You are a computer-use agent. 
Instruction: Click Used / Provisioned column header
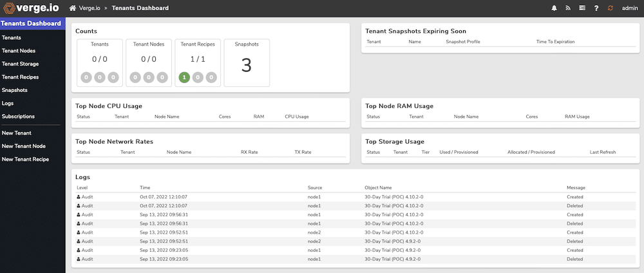click(x=459, y=153)
